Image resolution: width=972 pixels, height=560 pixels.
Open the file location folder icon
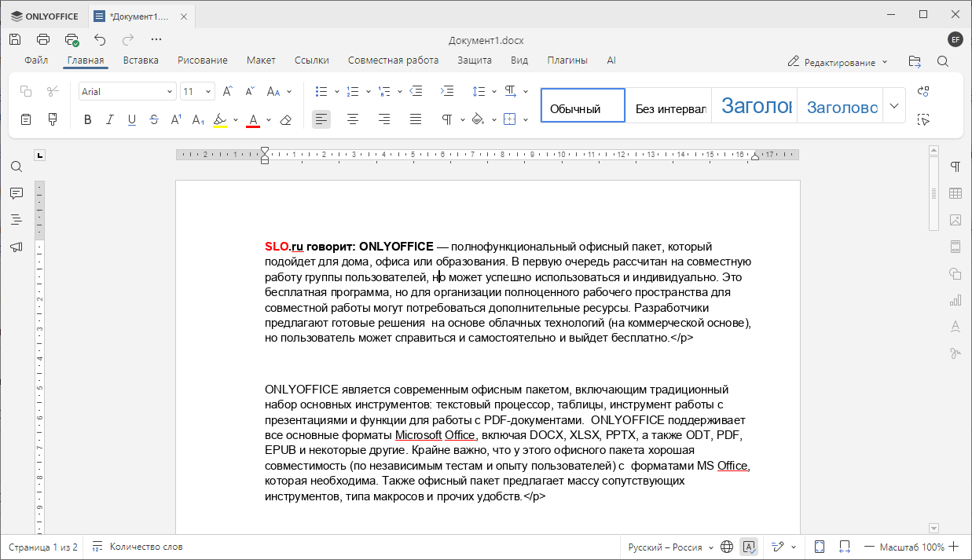pos(914,61)
